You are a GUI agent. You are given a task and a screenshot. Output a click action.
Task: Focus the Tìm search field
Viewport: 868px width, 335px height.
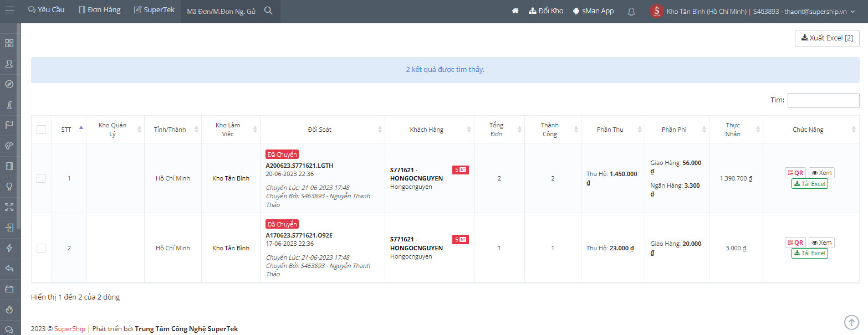(823, 100)
